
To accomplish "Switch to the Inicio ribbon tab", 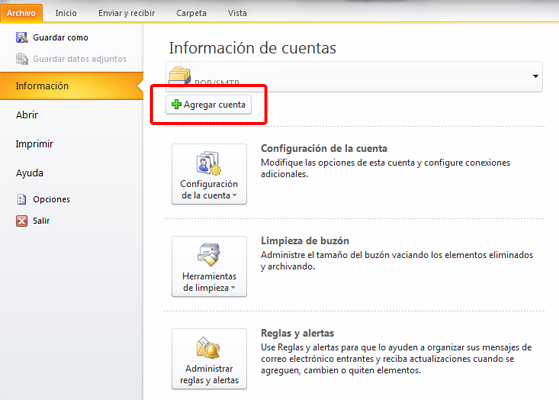I will point(66,13).
